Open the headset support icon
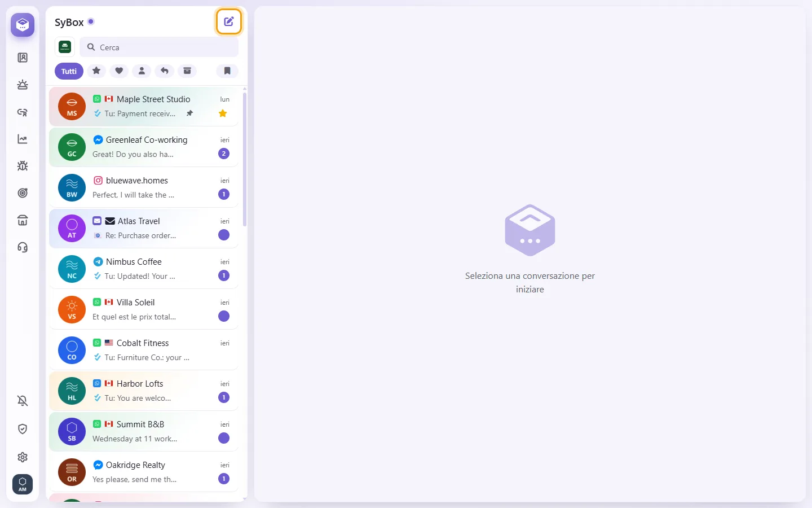 23,247
